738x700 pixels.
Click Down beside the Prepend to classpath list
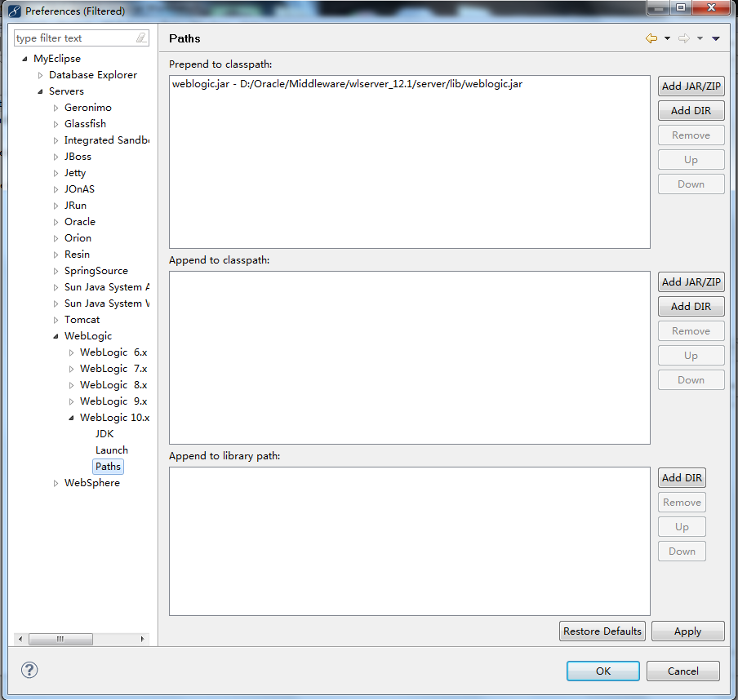[x=691, y=184]
